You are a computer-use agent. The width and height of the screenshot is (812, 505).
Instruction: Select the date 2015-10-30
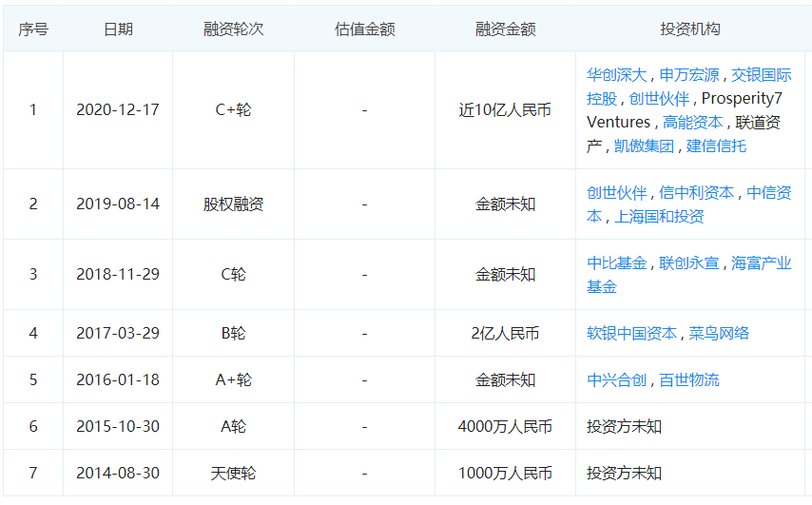(x=118, y=427)
